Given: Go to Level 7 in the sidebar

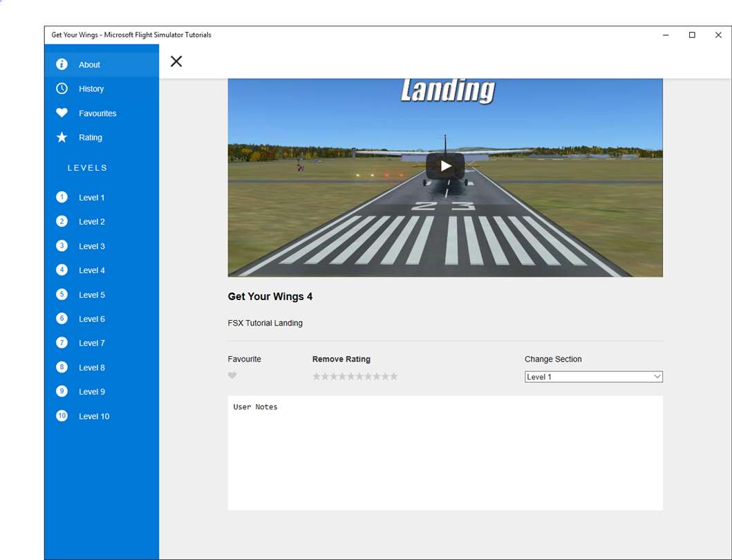Looking at the screenshot, I should click(102, 343).
